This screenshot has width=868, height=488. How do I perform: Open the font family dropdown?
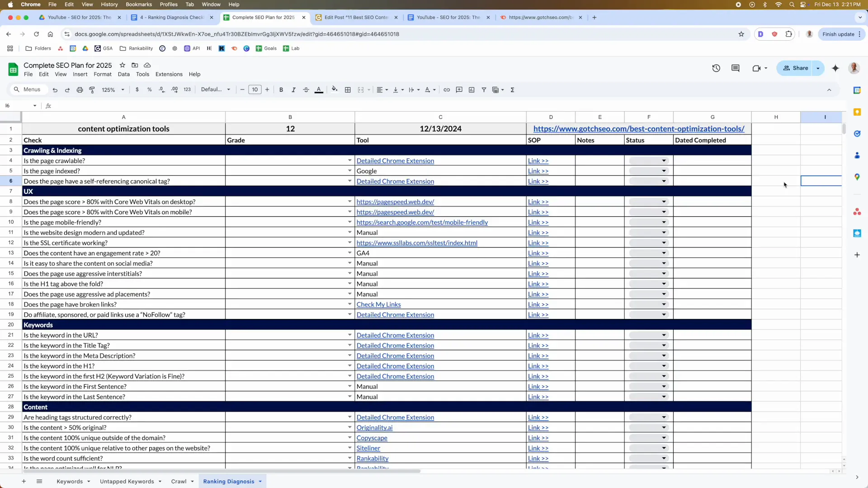(216, 89)
